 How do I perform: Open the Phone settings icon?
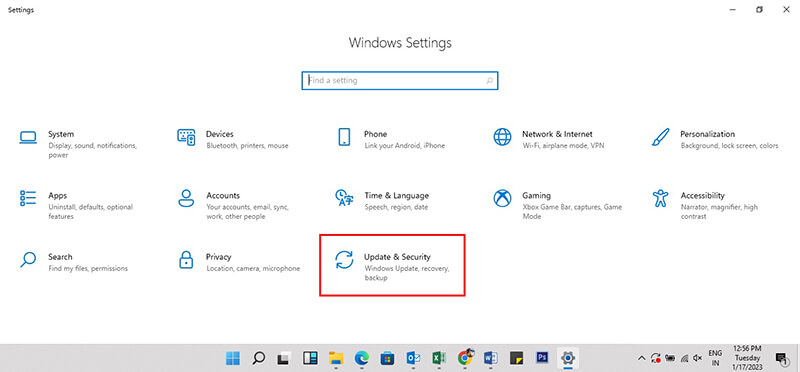coord(344,137)
